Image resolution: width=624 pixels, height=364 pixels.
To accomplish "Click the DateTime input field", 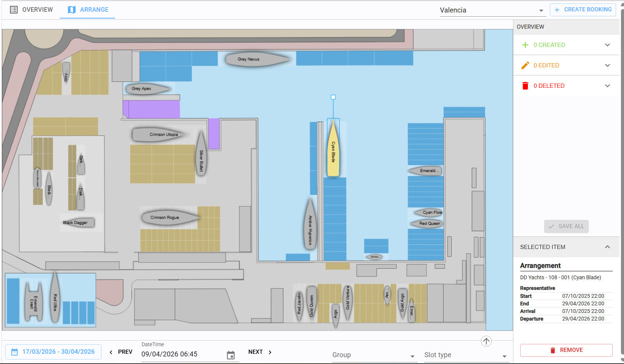I will point(182,354).
